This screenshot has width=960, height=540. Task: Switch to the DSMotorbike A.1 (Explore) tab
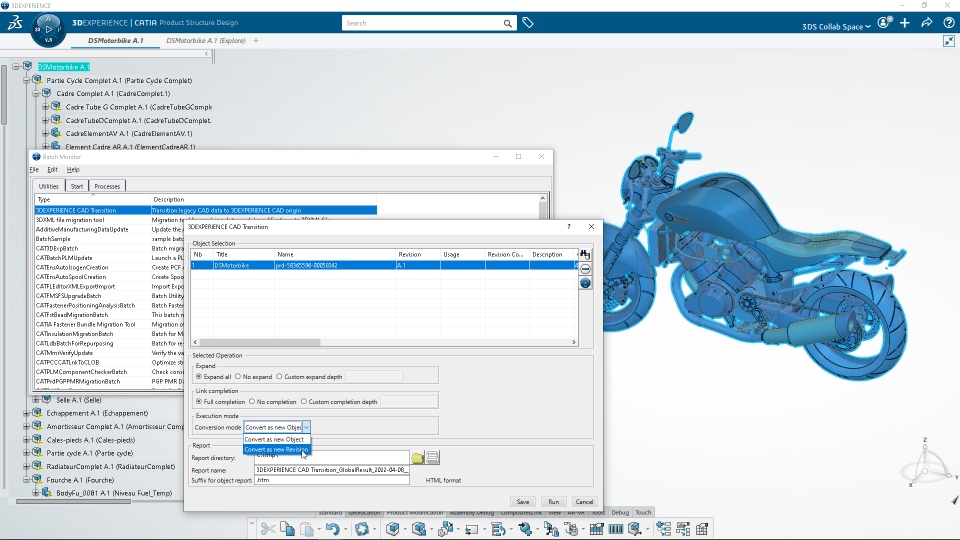pos(206,40)
